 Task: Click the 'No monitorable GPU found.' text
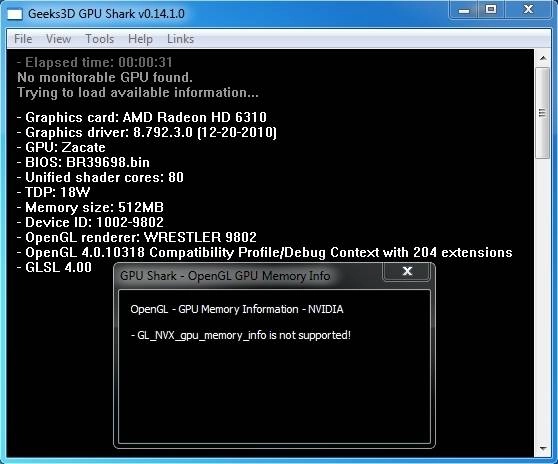click(x=105, y=77)
